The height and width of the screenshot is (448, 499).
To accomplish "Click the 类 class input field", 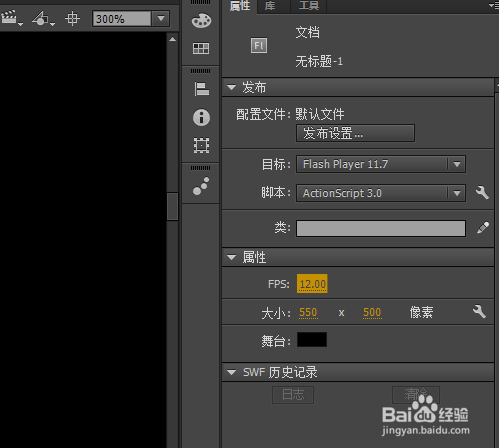I will click(x=381, y=228).
